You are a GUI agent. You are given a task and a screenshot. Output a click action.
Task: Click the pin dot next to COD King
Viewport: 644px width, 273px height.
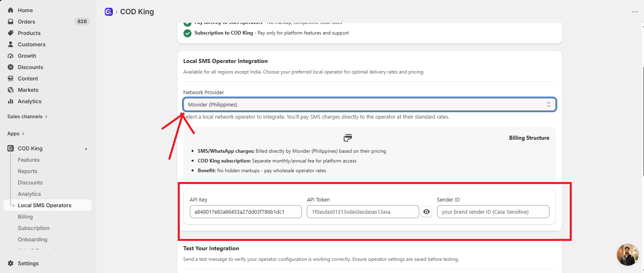pyautogui.click(x=86, y=149)
